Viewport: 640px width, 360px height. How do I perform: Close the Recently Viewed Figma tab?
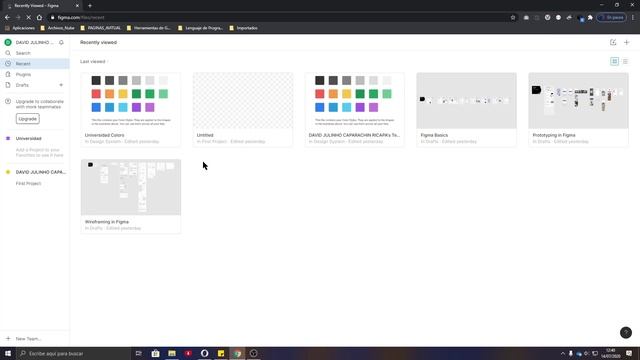77,6
